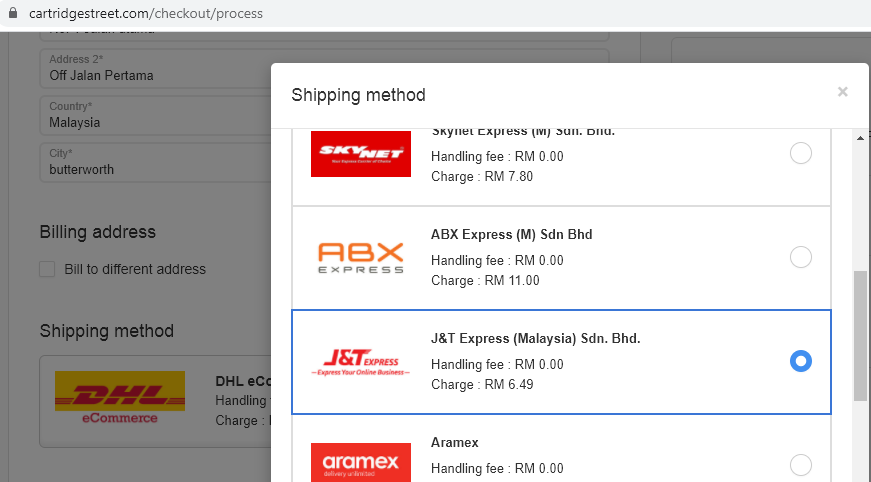The image size is (871, 482).
Task: Click the Skynet logo
Action: click(361, 154)
